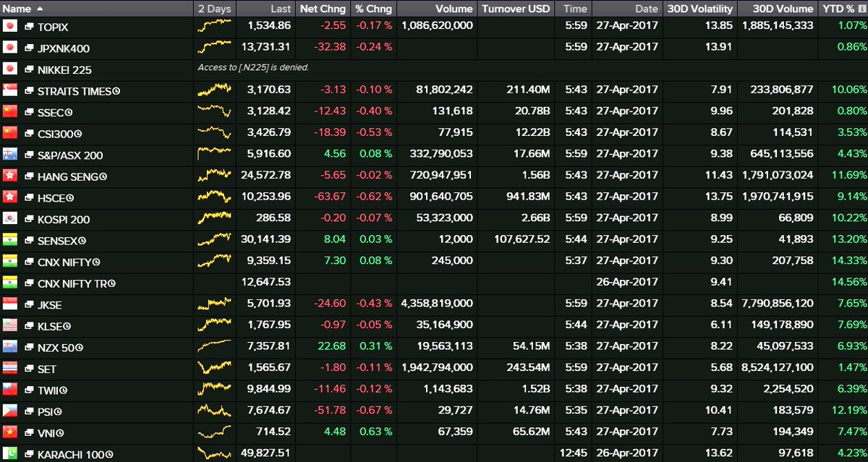Select the 'Access to [.N225] is denied.' message

tap(253, 67)
